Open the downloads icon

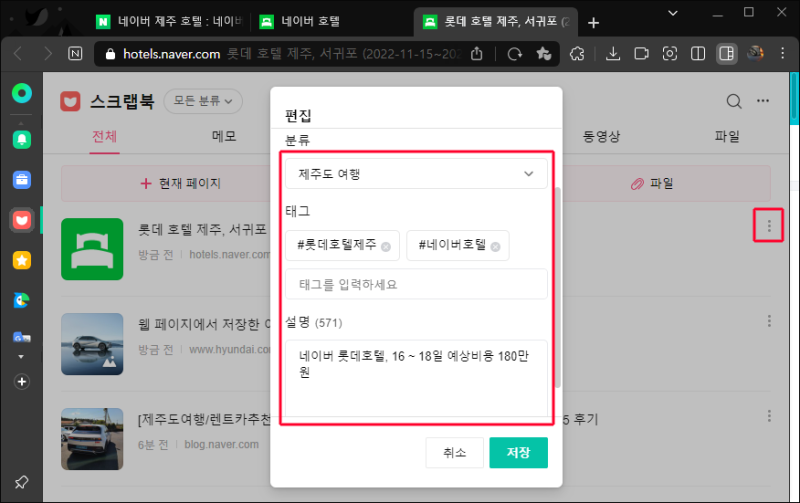[613, 54]
